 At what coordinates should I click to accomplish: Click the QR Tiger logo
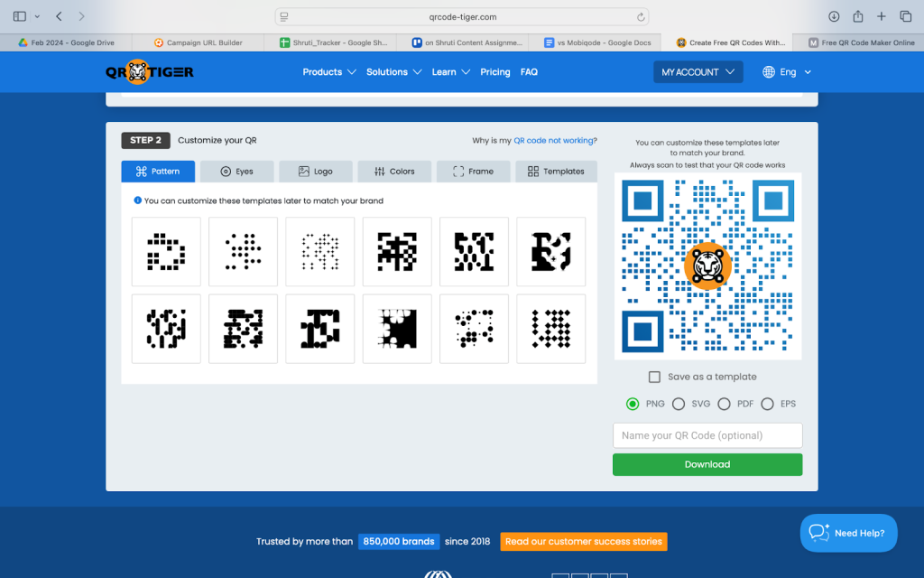pos(149,72)
